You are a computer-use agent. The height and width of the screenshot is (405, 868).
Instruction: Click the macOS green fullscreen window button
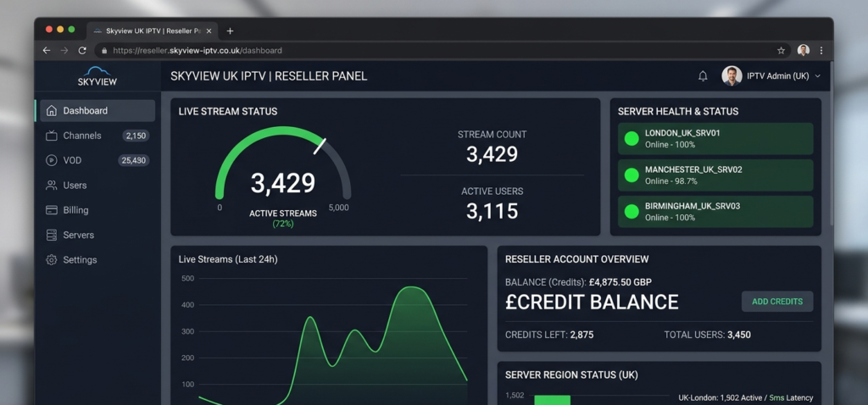click(x=71, y=30)
